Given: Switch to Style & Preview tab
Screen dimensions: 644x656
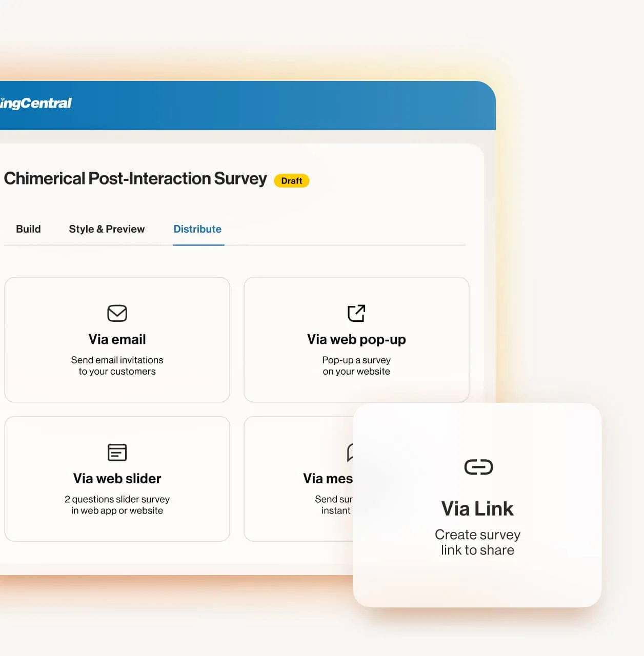Looking at the screenshot, I should pyautogui.click(x=107, y=229).
